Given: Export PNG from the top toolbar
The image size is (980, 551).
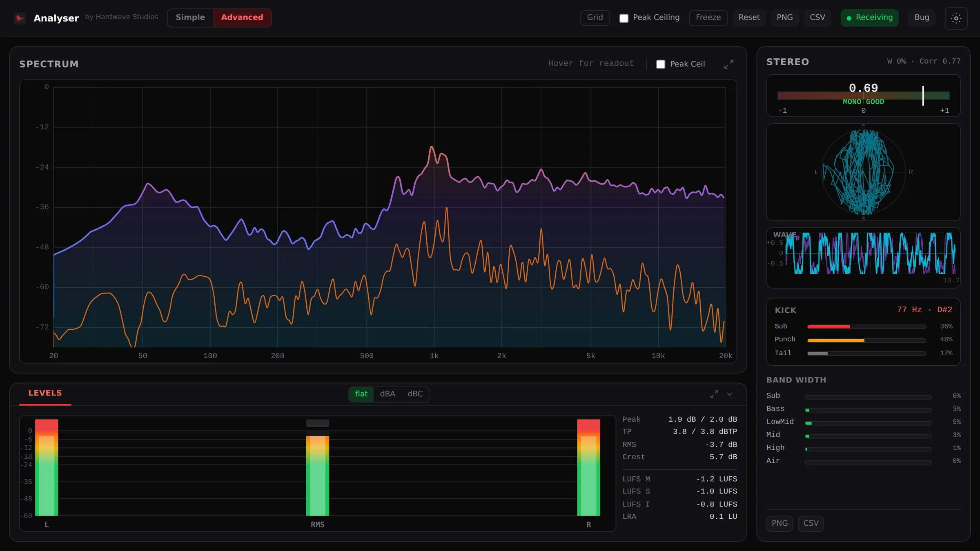Looking at the screenshot, I should pyautogui.click(x=784, y=18).
